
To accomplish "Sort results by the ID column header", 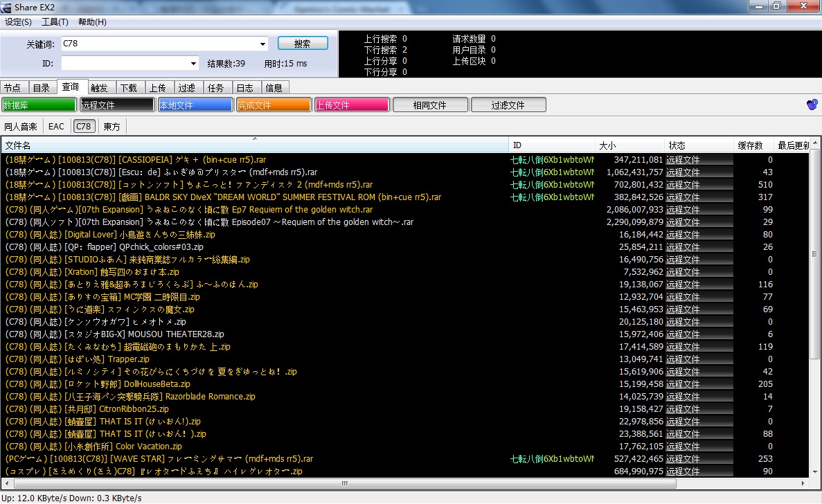I will [552, 145].
